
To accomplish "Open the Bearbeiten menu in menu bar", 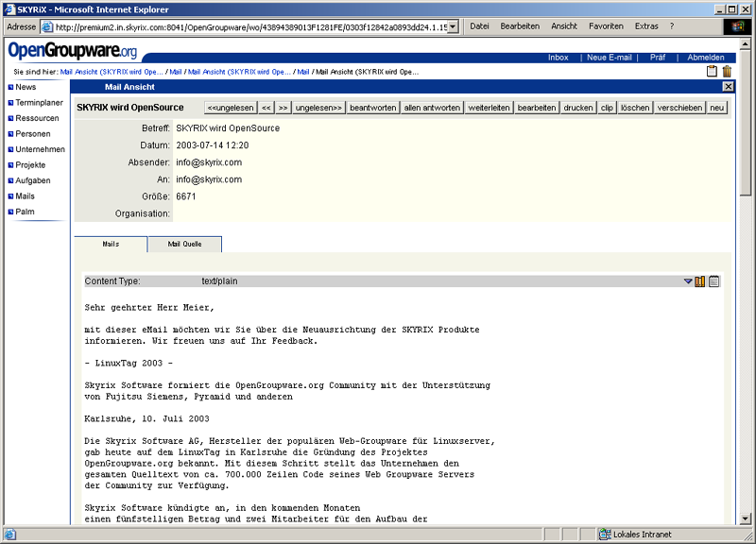I will coord(520,26).
